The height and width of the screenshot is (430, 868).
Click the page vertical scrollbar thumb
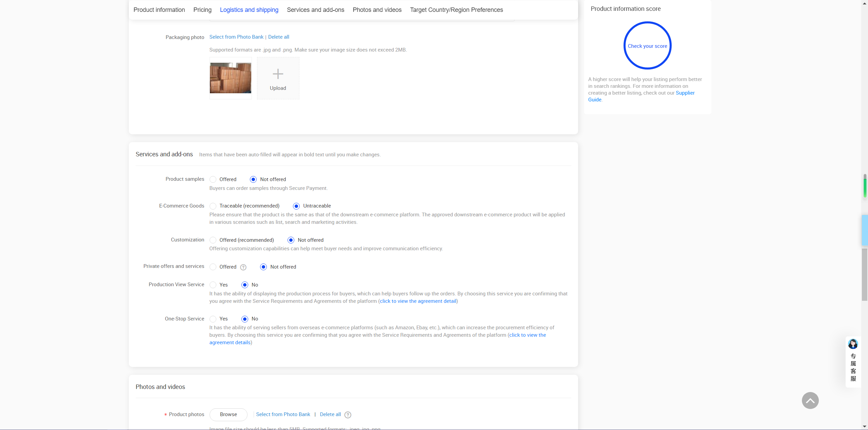coord(864,275)
